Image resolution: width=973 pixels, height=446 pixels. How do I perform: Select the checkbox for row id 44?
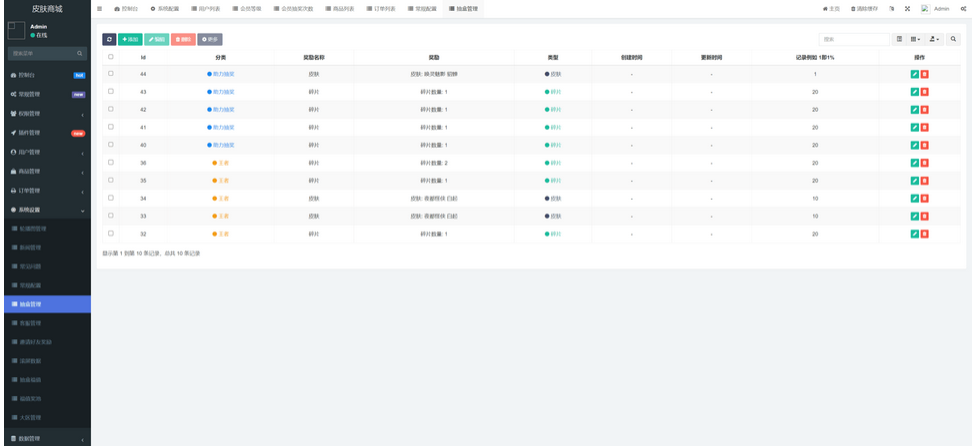coord(110,74)
